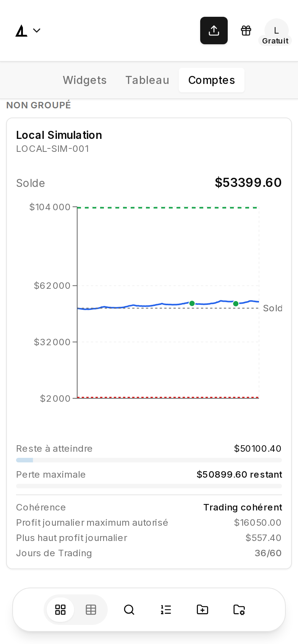
Task: Open the folder settings icon
Action: [x=239, y=610]
